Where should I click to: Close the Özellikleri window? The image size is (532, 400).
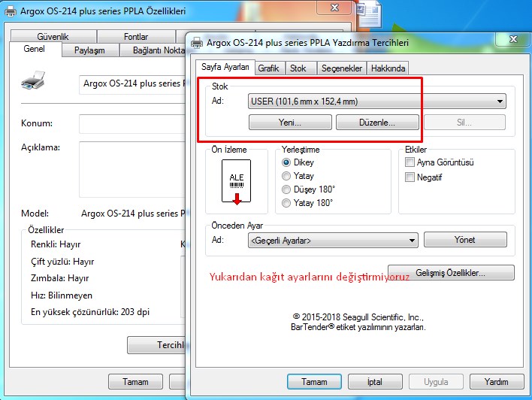(334, 8)
